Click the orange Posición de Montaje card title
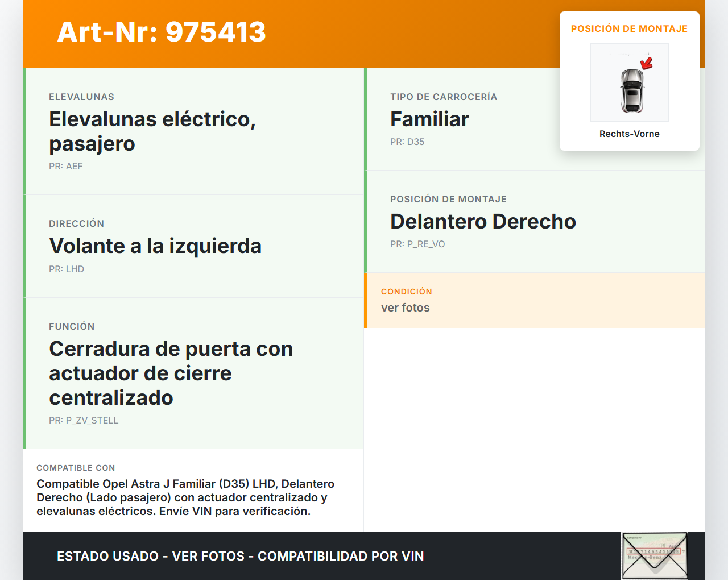Screen dimensions: 728x581 coord(629,29)
